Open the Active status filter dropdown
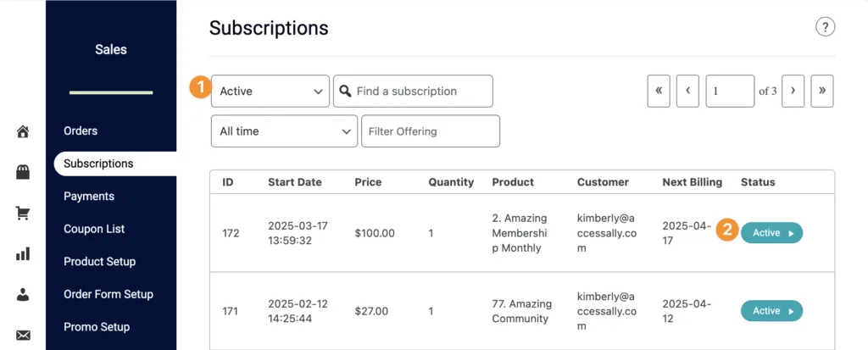Viewport: 868px width, 350px height. 270,91
